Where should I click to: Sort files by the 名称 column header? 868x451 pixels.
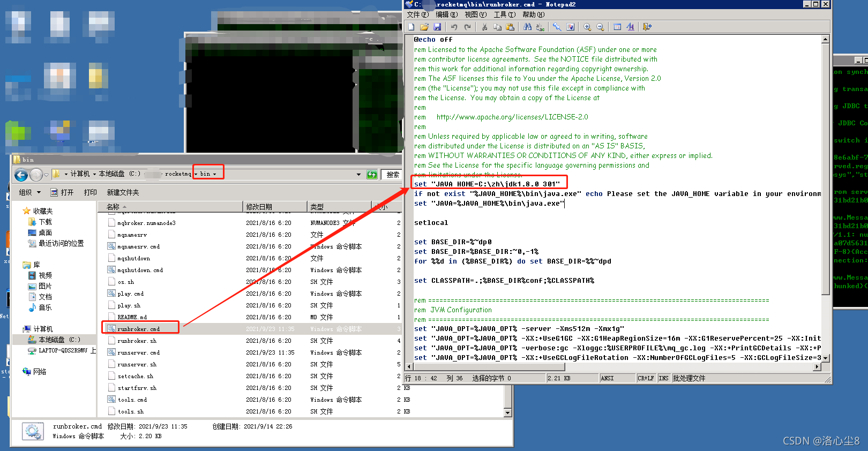170,207
